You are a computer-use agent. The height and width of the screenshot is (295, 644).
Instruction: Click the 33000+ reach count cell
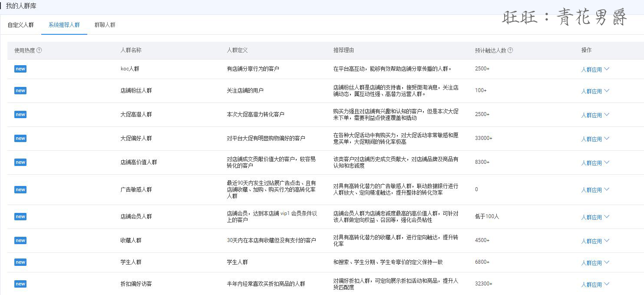tap(483, 139)
